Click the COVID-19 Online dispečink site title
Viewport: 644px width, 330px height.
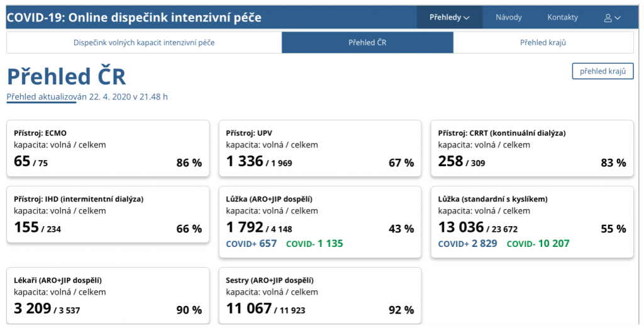(134, 18)
